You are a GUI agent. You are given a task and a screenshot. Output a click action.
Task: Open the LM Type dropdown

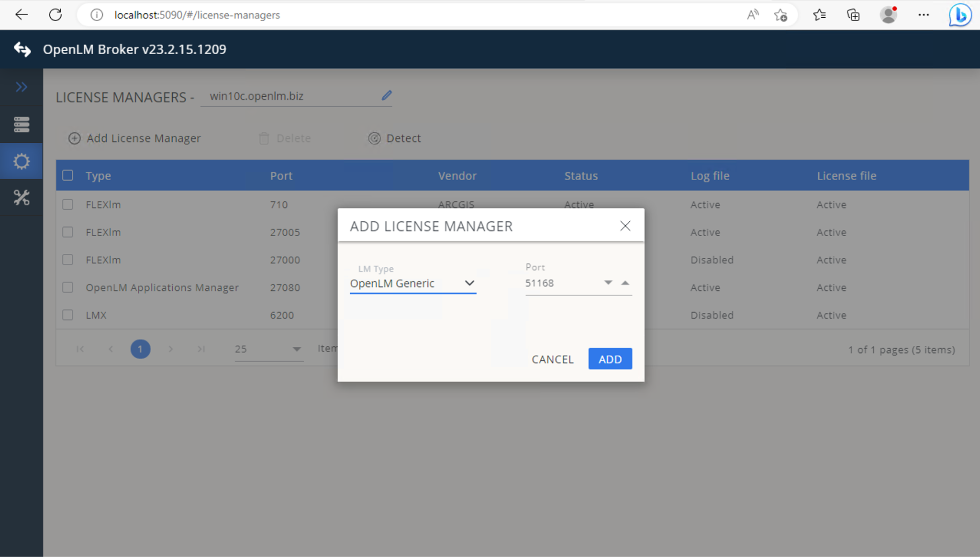468,283
